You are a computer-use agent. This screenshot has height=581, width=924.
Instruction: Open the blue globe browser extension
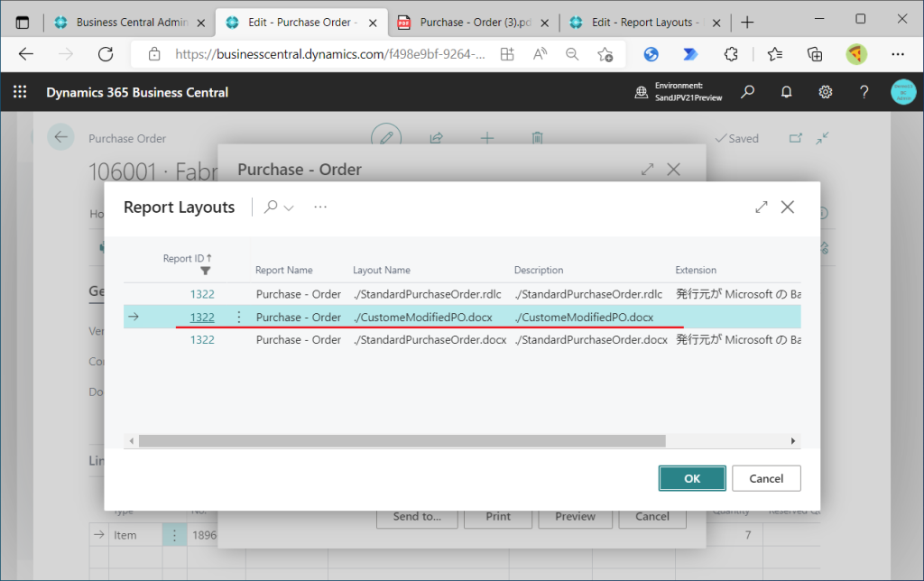(651, 54)
